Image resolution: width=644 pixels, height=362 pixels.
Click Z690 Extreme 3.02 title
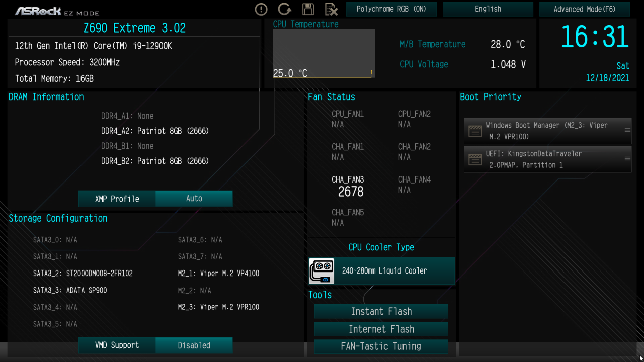click(134, 28)
